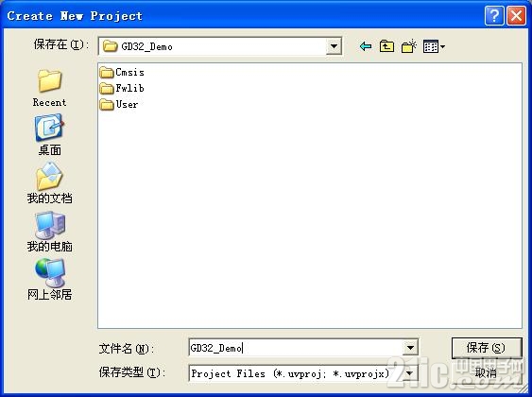
Task: Expand the 文件名 filename dropdown arrow
Action: point(410,348)
